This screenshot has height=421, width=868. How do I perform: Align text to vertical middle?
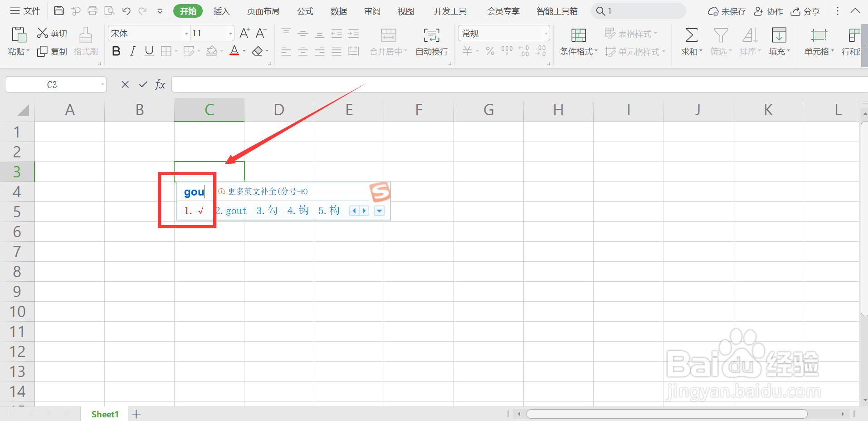pos(303,33)
